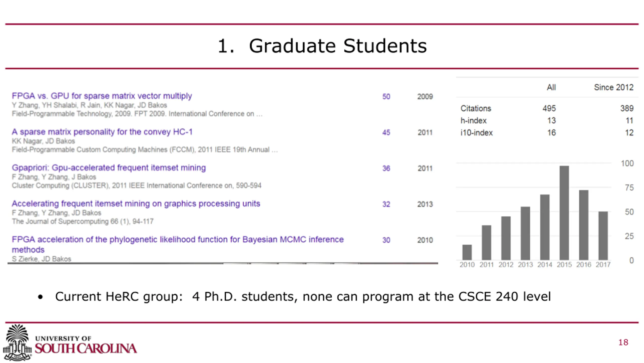Click the 'i10-index' row label
Image resolution: width=644 pixels, height=363 pixels.
point(476,133)
